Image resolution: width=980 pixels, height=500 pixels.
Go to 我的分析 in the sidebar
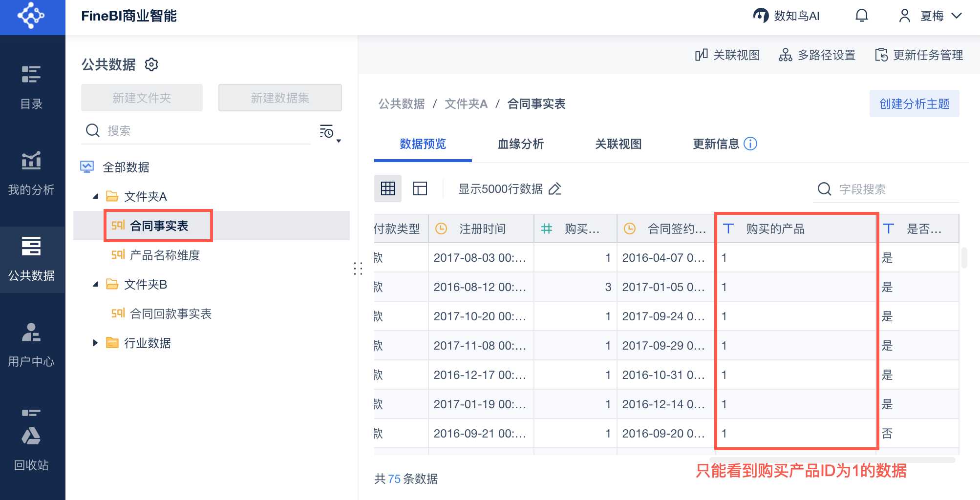pos(31,173)
